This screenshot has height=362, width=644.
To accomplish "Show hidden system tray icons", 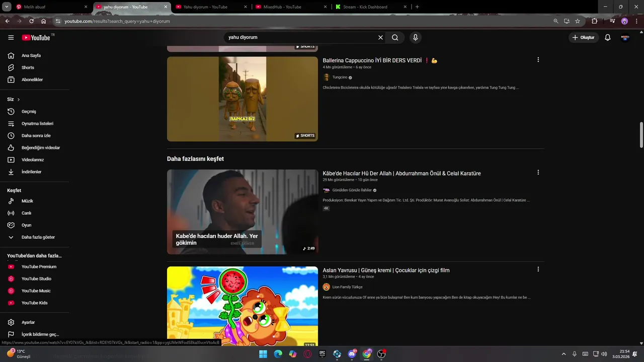I will pos(563,354).
